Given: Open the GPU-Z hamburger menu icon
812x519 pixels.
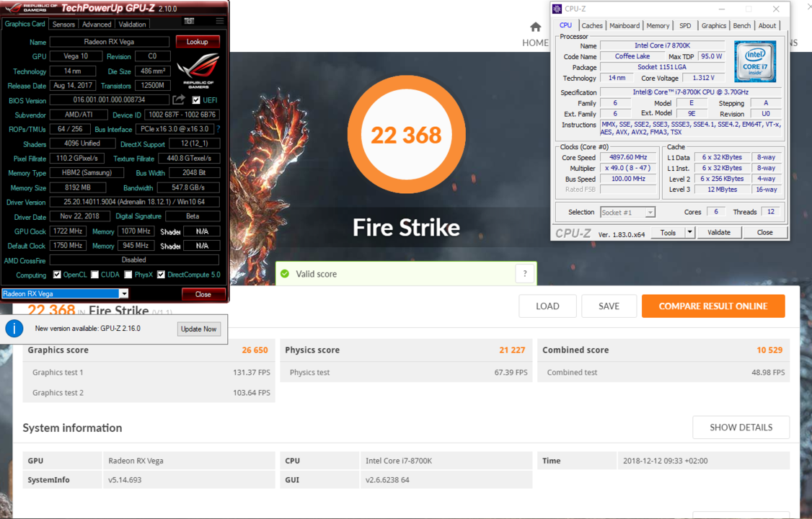Looking at the screenshot, I should pos(219,21).
